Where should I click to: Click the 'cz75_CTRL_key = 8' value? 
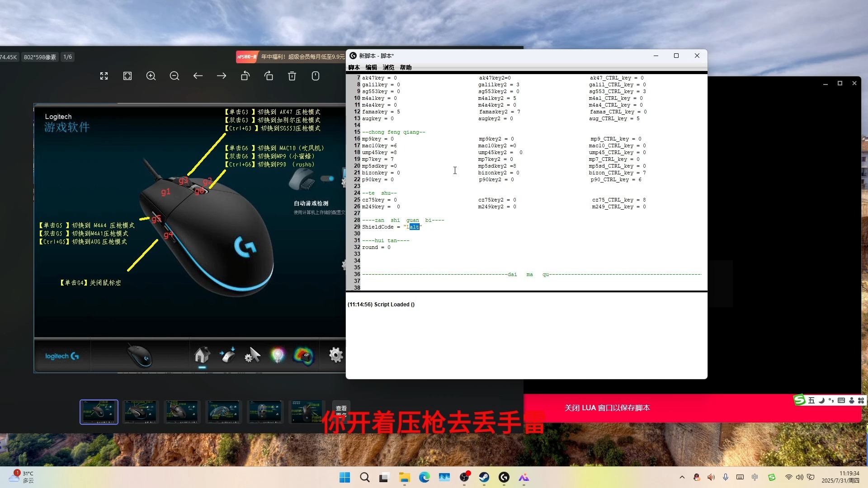[619, 200]
